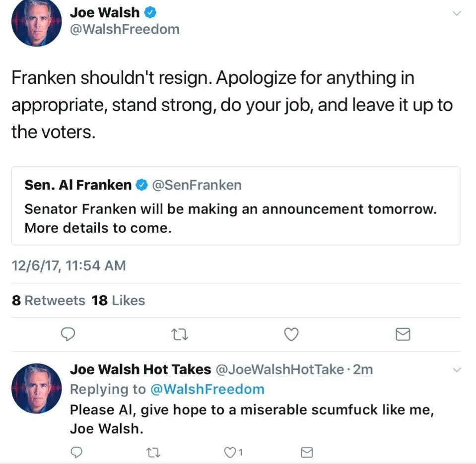Image resolution: width=476 pixels, height=464 pixels.
Task: Send main tweet via direct message
Action: 403,335
